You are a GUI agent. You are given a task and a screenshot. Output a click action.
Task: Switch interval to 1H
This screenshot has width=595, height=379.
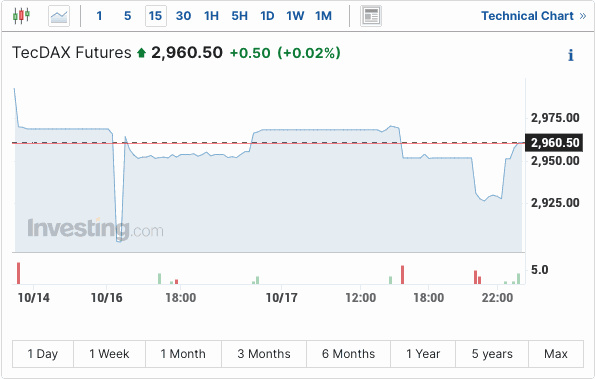click(211, 16)
